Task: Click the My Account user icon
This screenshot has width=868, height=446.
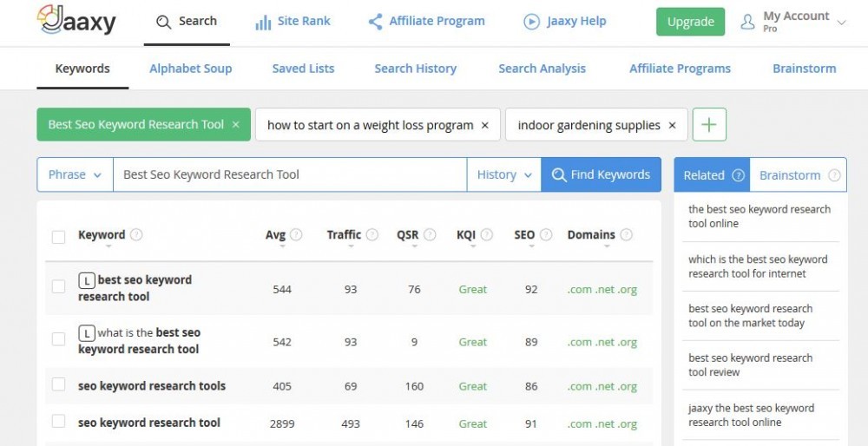Action: click(x=748, y=23)
